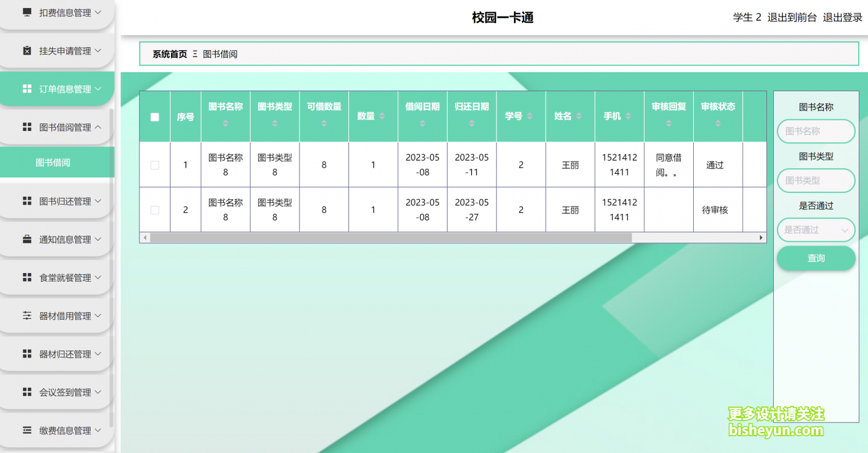This screenshot has width=868, height=453.
Task: Click the 挂失申请管理 sidebar icon
Action: tap(26, 50)
